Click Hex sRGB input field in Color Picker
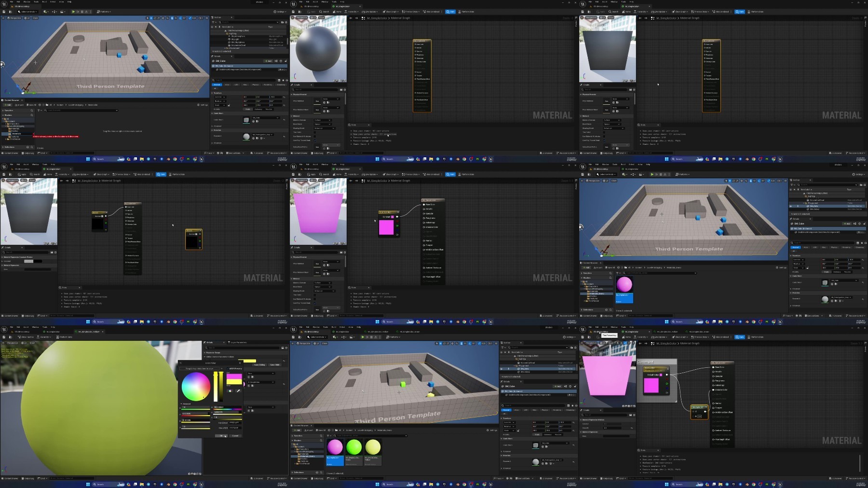 coord(235,428)
